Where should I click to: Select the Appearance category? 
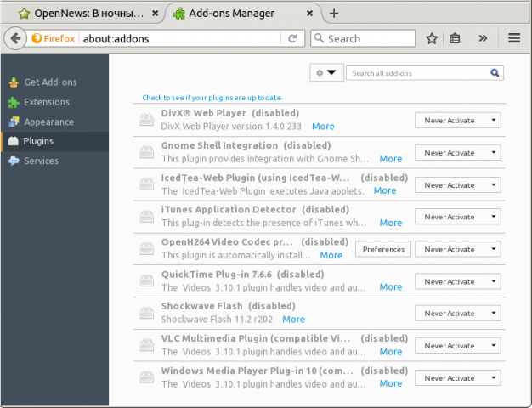pos(48,122)
